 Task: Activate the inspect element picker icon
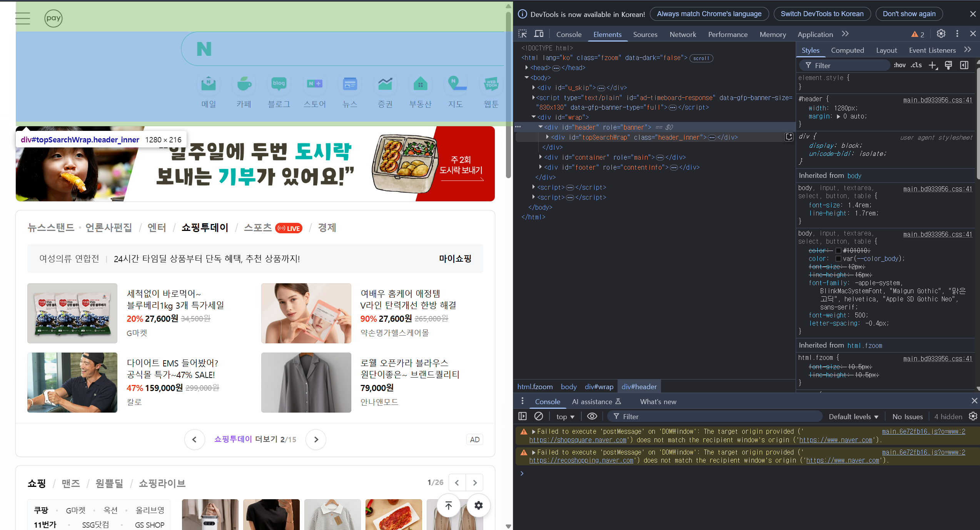(523, 34)
